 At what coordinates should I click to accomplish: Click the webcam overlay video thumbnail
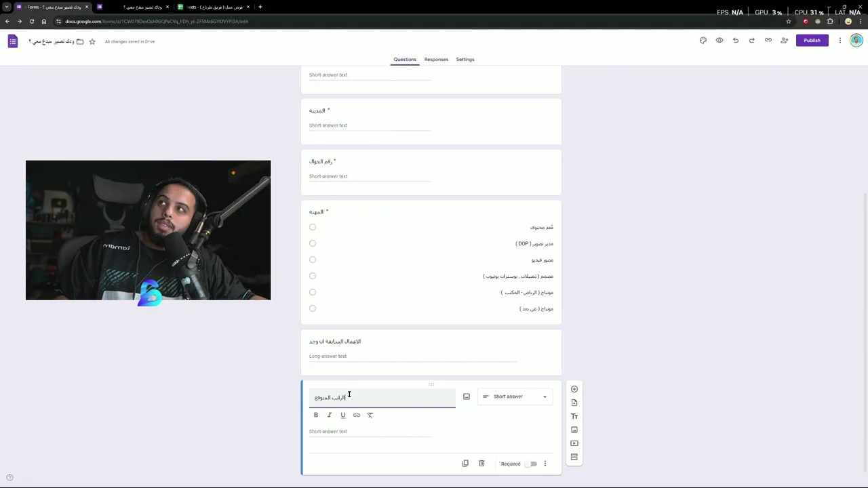click(148, 230)
